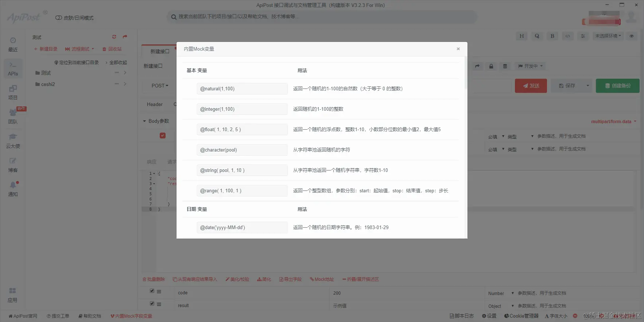Select the @float( 1, 10, 2, 5 ) variable
Screen dimensions: 644x322
coord(242,129)
